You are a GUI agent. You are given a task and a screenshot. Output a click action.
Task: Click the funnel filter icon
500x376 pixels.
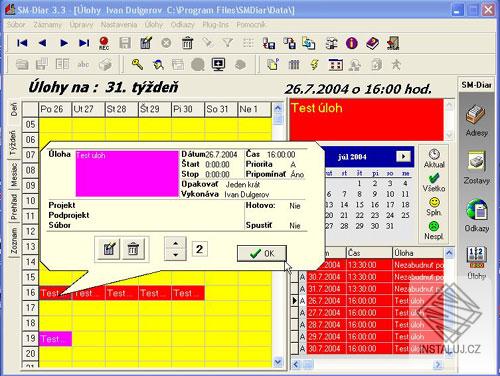pyautogui.click(x=228, y=43)
